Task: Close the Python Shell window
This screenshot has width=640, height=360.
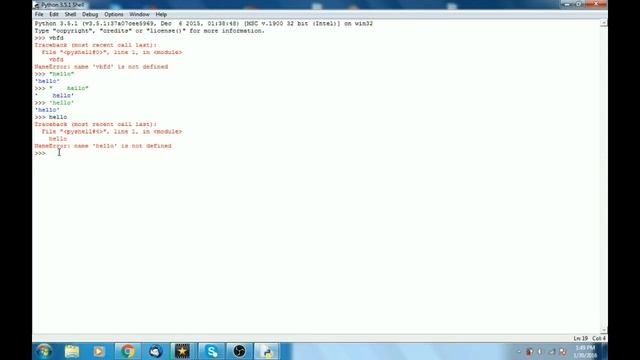Action: click(x=596, y=4)
